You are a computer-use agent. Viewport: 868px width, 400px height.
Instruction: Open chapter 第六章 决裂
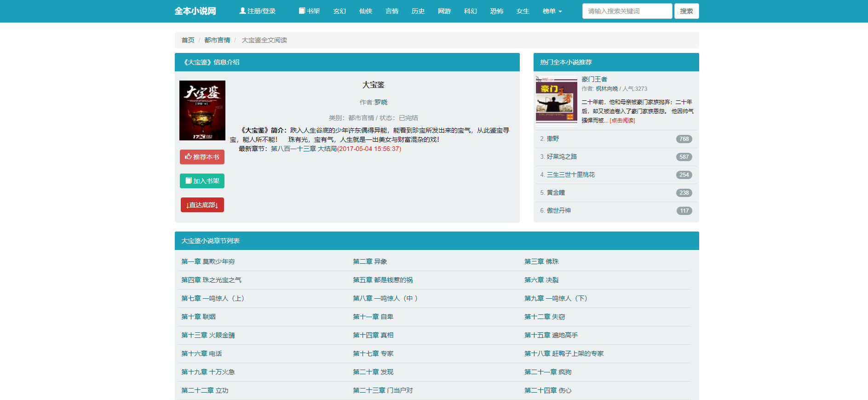[541, 280]
